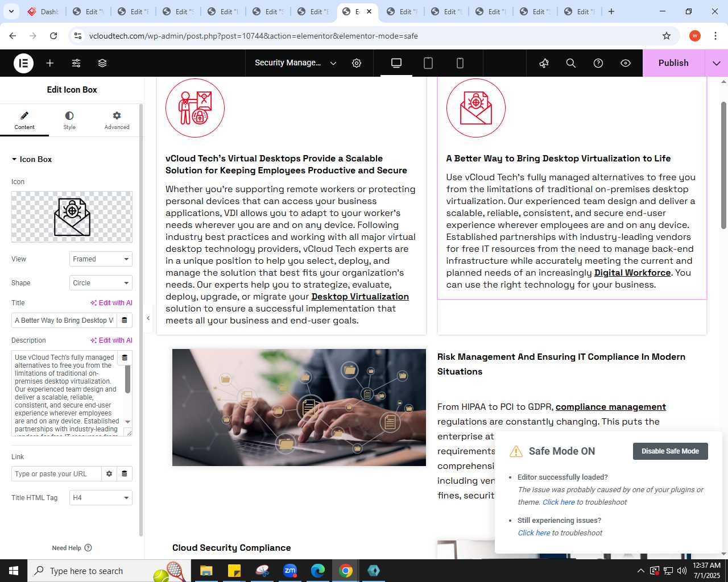This screenshot has width=728, height=582.
Task: Add a new element with plus icon
Action: [x=50, y=63]
